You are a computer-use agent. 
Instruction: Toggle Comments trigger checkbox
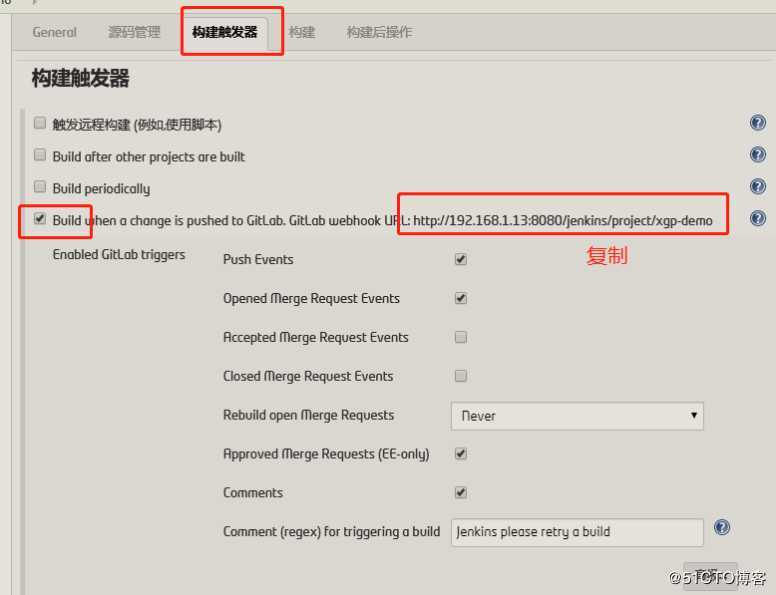pyautogui.click(x=461, y=493)
